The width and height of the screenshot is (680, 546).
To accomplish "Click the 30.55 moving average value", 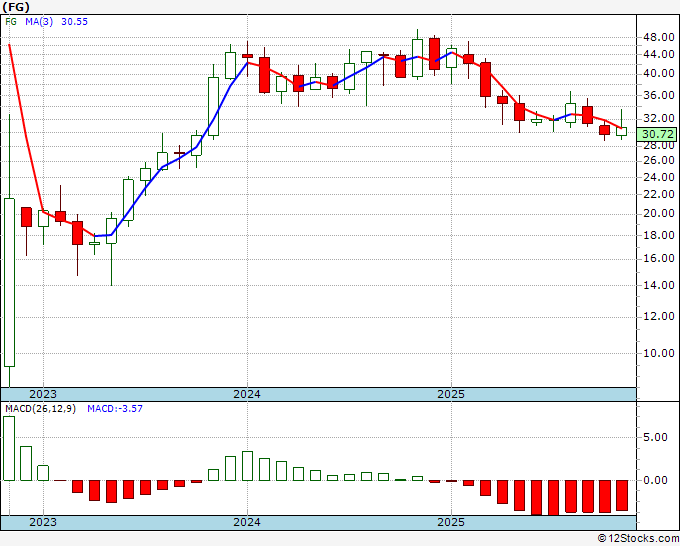I will point(74,21).
